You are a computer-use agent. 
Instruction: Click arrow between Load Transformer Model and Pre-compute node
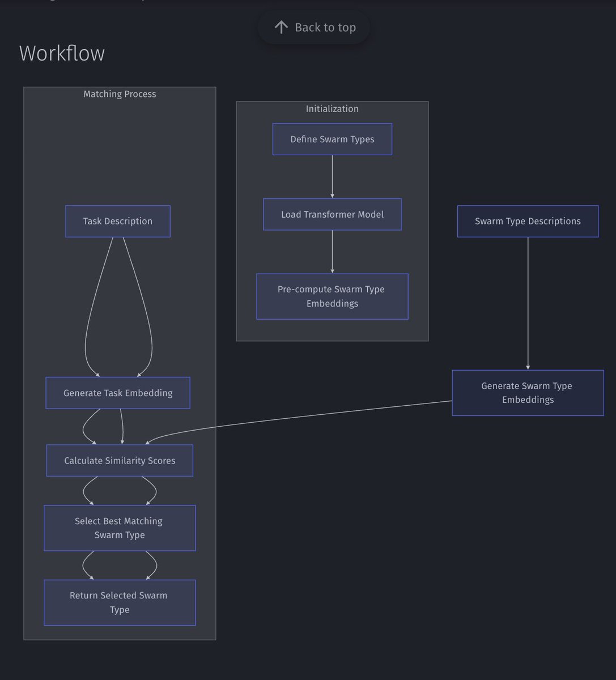coord(332,252)
